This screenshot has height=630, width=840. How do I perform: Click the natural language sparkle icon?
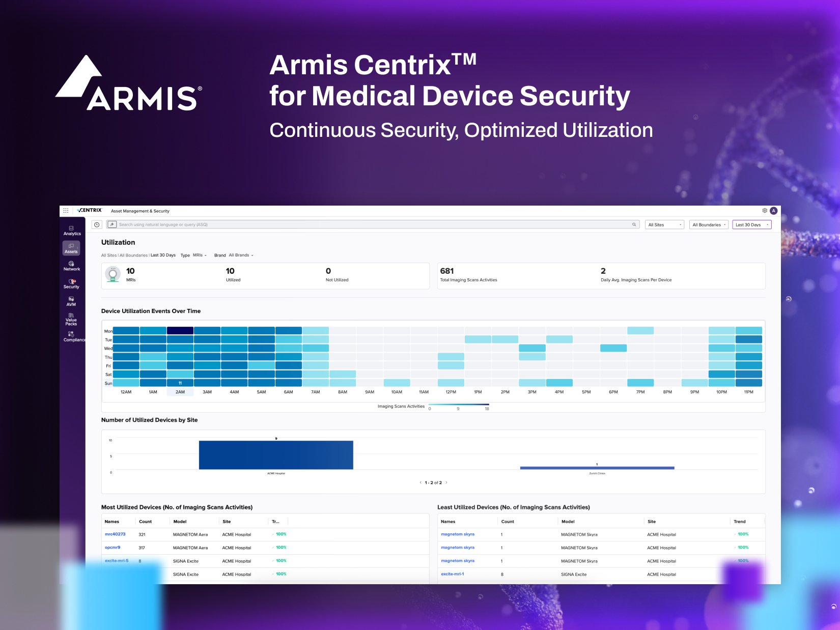click(112, 224)
